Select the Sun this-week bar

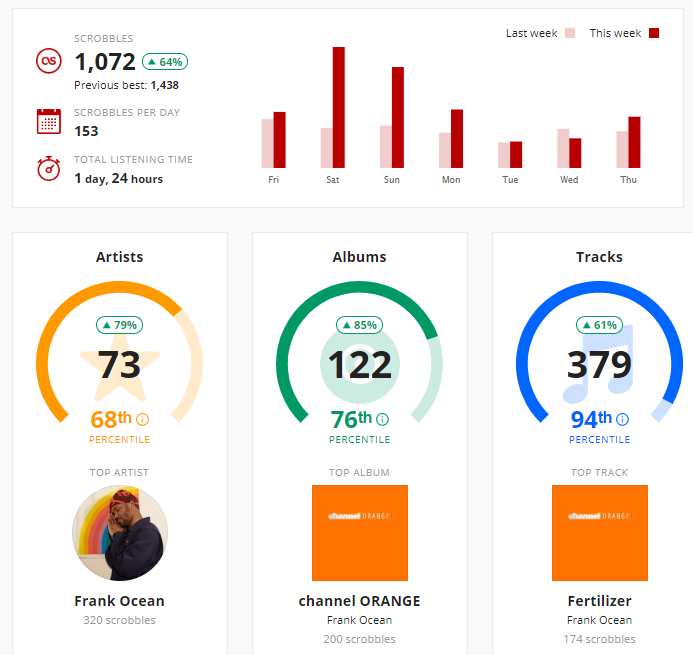pos(398,118)
